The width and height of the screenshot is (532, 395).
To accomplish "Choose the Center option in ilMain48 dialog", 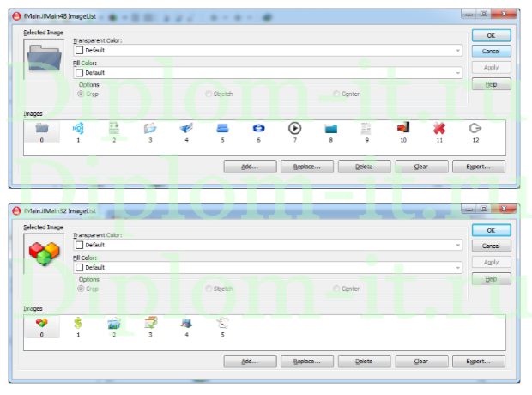I will coord(336,94).
